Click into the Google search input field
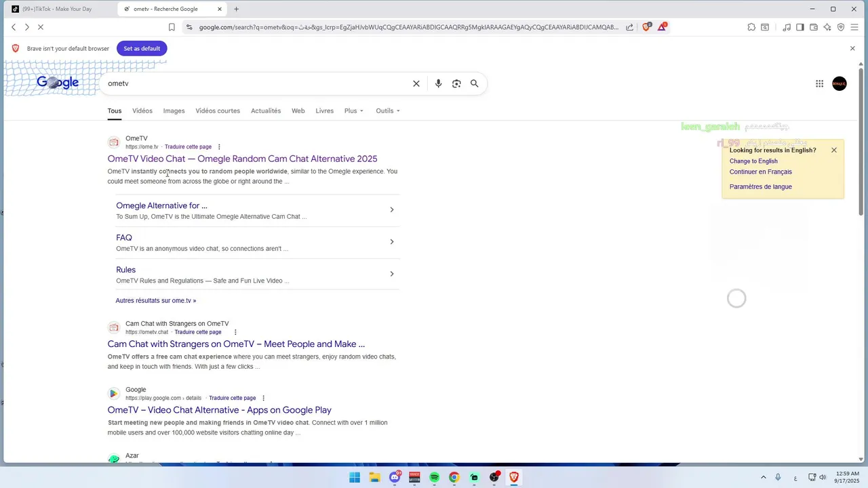 [258, 83]
